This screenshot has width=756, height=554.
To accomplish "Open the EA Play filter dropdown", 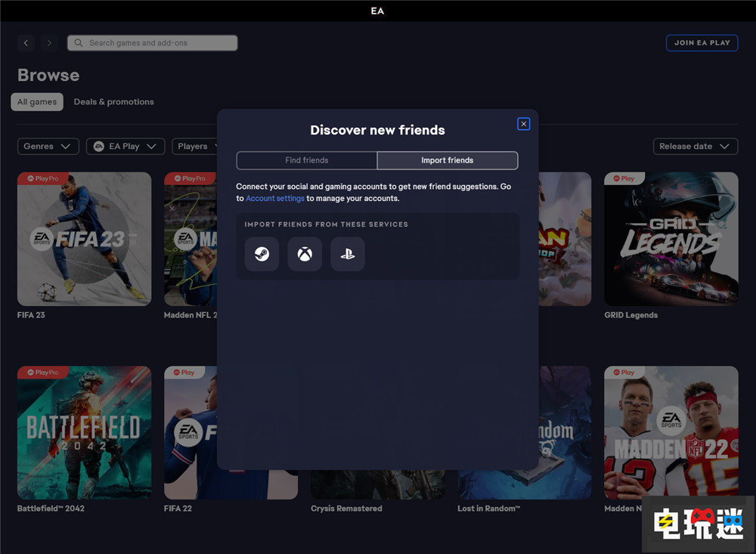I will point(125,147).
